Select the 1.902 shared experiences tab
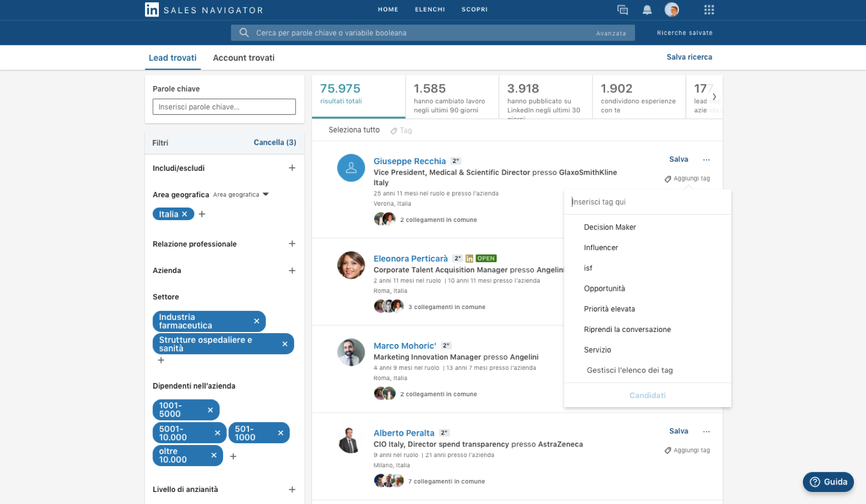Viewport: 866px width, 504px height. click(639, 96)
